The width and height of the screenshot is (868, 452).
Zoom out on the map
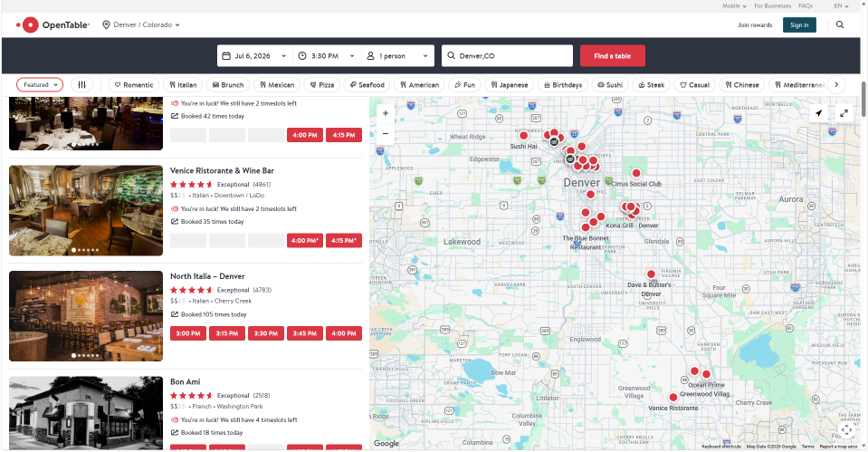tap(386, 133)
